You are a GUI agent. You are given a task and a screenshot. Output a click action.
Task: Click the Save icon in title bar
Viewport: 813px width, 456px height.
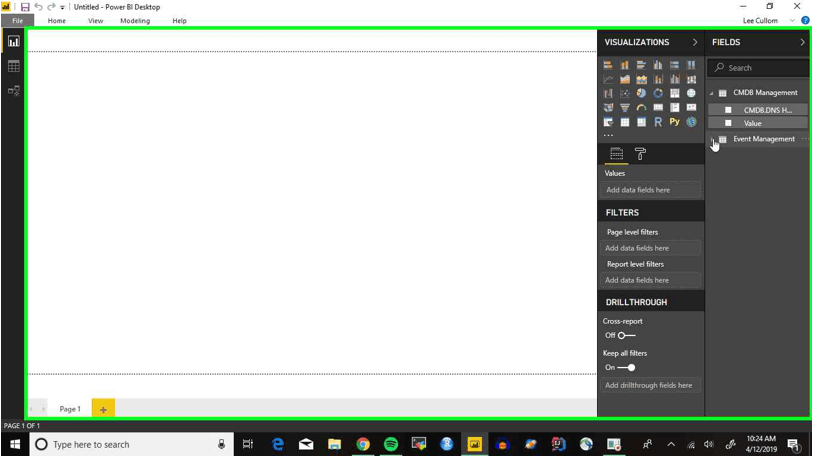(x=24, y=7)
